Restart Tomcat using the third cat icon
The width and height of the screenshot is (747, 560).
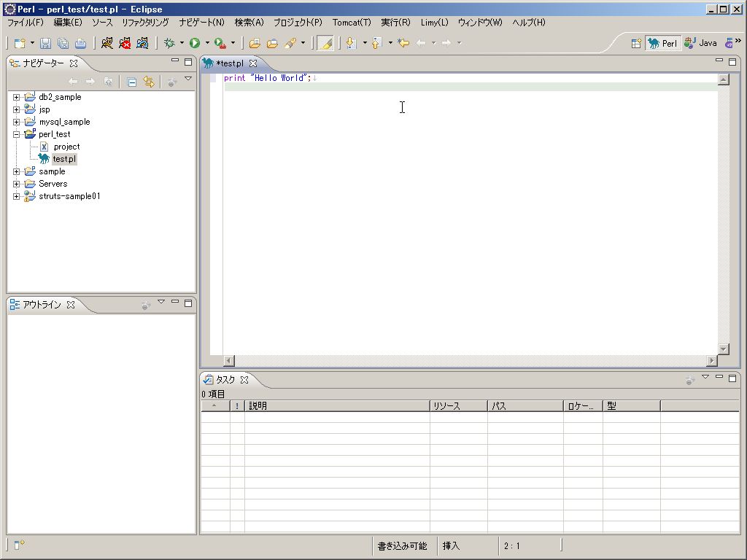point(142,43)
